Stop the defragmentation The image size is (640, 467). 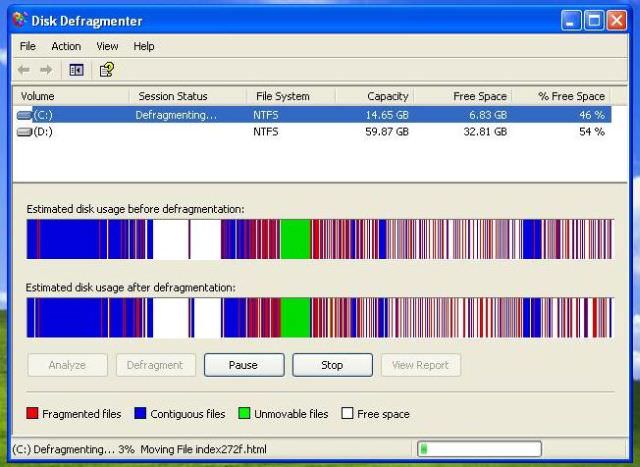[x=332, y=365]
